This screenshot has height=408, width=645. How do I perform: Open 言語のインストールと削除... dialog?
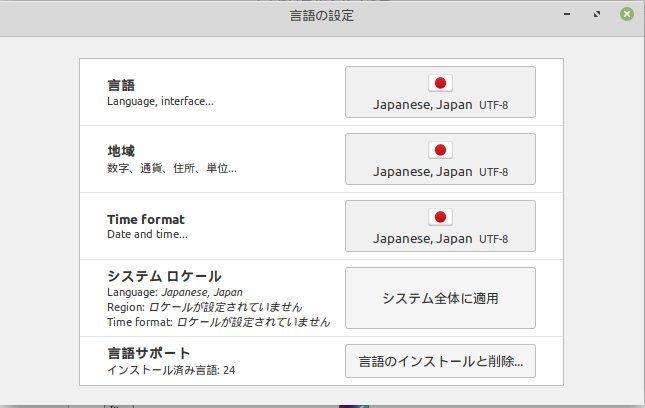(x=440, y=361)
